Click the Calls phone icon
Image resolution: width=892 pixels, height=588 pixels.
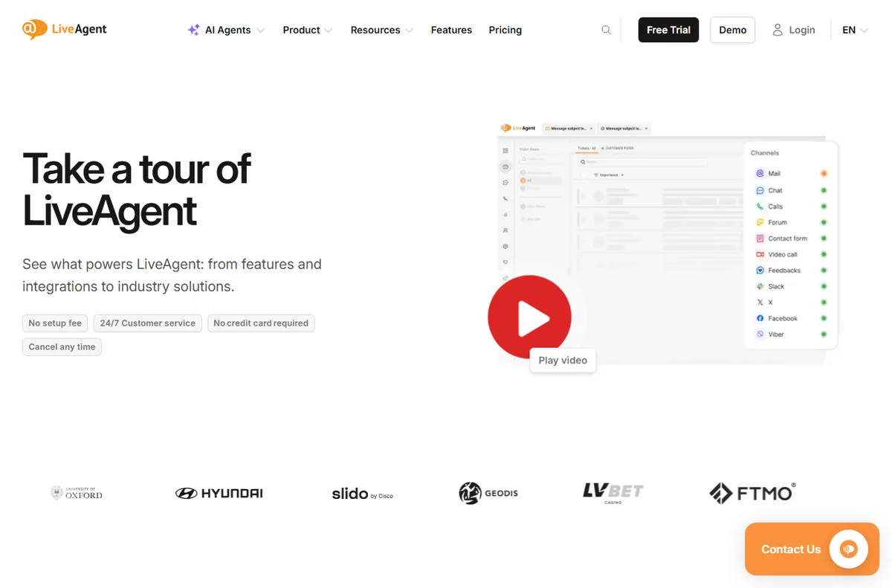click(760, 207)
